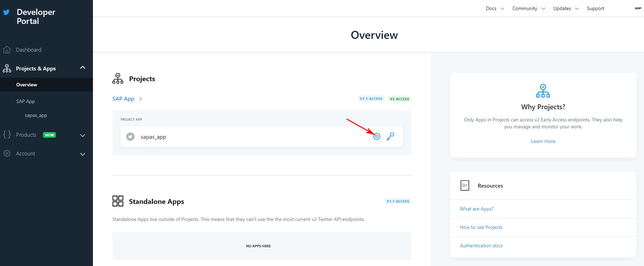Collapse the Projects & Apps section
This screenshot has width=644, height=266.
coord(83,68)
